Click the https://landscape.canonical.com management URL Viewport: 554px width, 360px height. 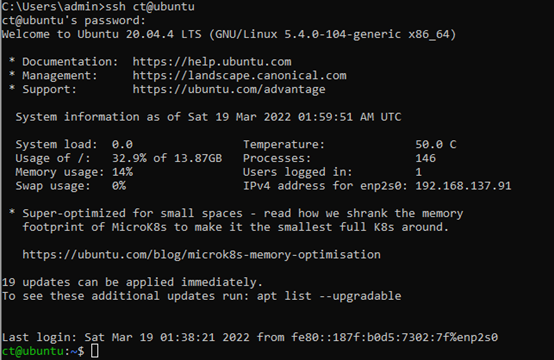point(240,76)
